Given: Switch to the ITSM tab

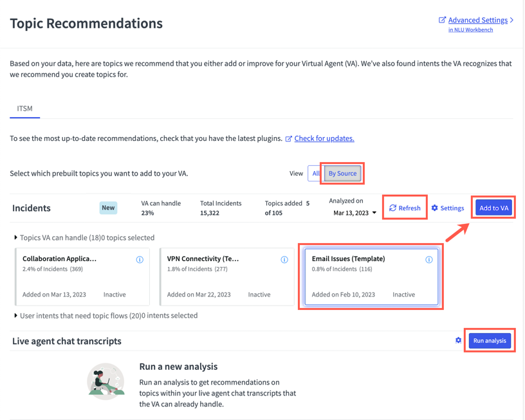Looking at the screenshot, I should click(x=25, y=109).
